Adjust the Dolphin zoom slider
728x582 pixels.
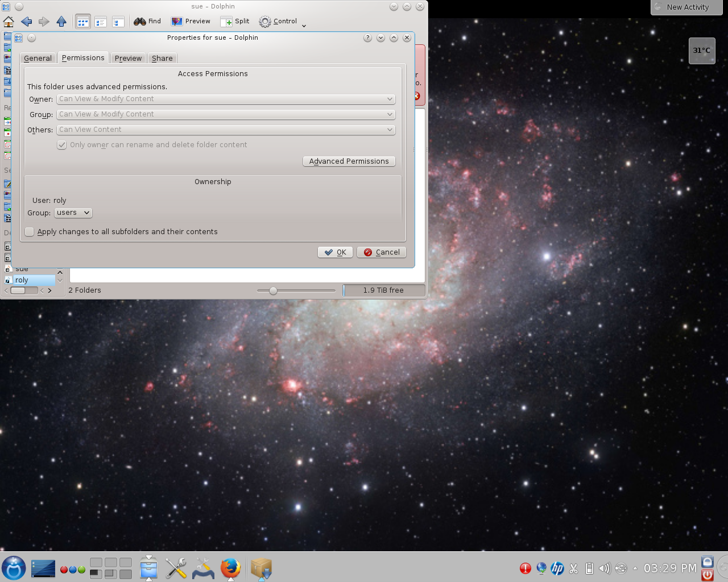273,290
